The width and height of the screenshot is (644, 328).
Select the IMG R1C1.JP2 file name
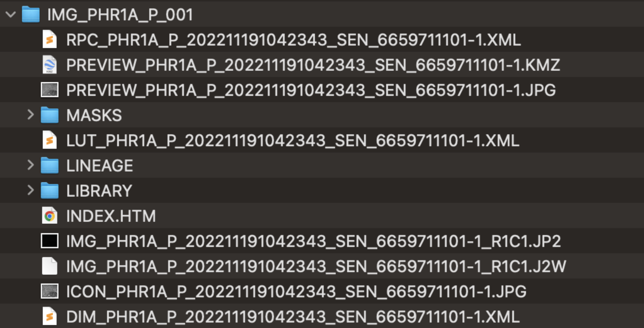(314, 241)
